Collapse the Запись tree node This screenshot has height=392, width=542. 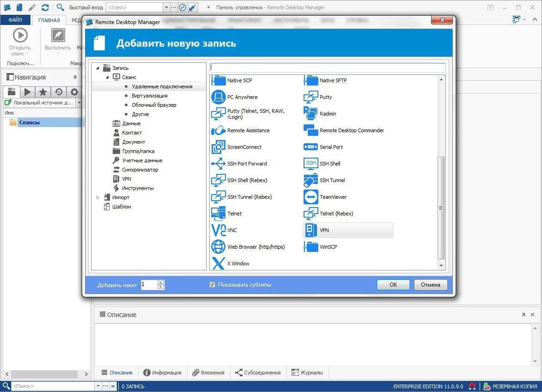point(98,68)
